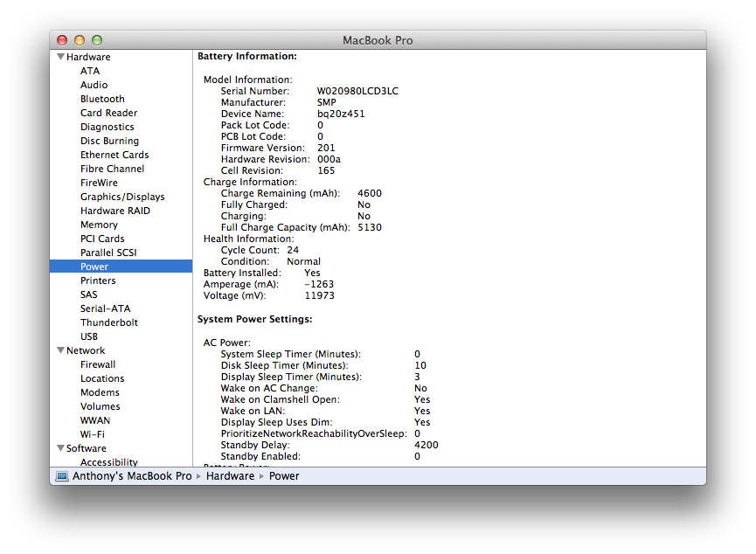This screenshot has height=554, width=756.
Task: Click Wake on Clamshell Open label
Action: click(x=281, y=399)
